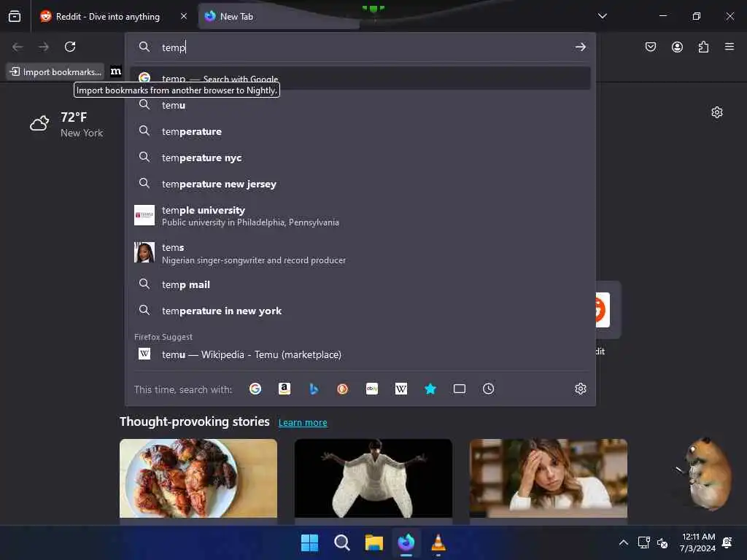This screenshot has height=560, width=747.
Task: Choose the 'temperature' suggestion
Action: pyautogui.click(x=360, y=131)
